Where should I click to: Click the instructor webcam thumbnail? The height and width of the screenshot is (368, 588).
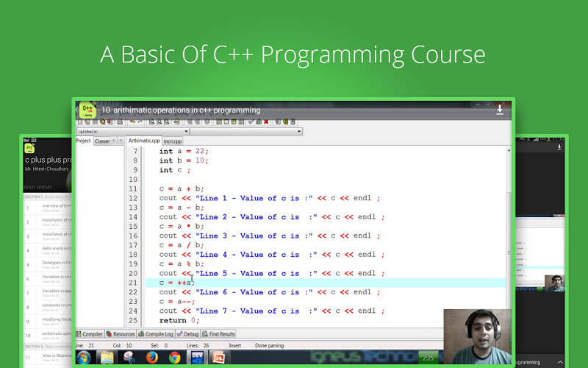point(477,337)
